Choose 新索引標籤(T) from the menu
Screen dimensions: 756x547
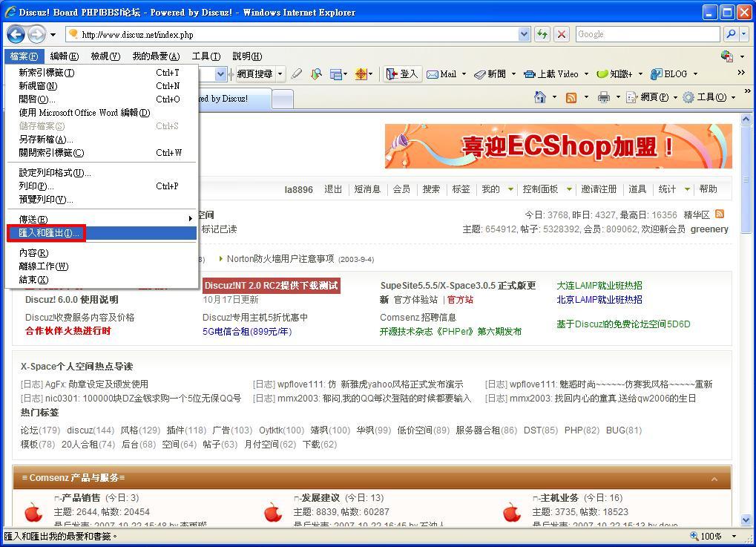(x=102, y=73)
